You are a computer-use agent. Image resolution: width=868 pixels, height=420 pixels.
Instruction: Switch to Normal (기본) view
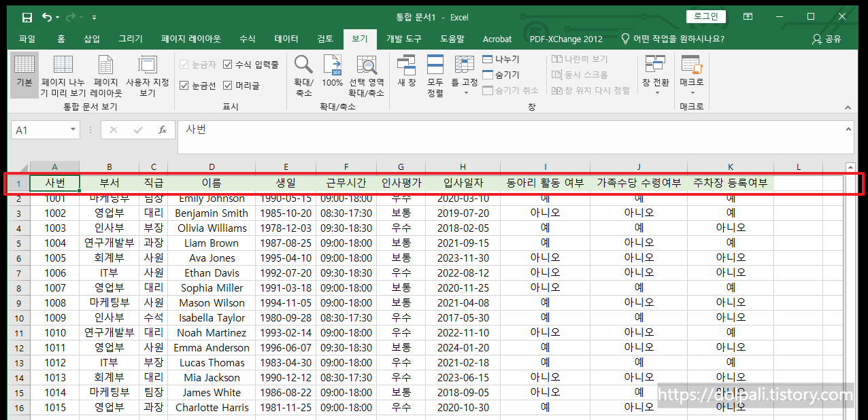coord(24,75)
